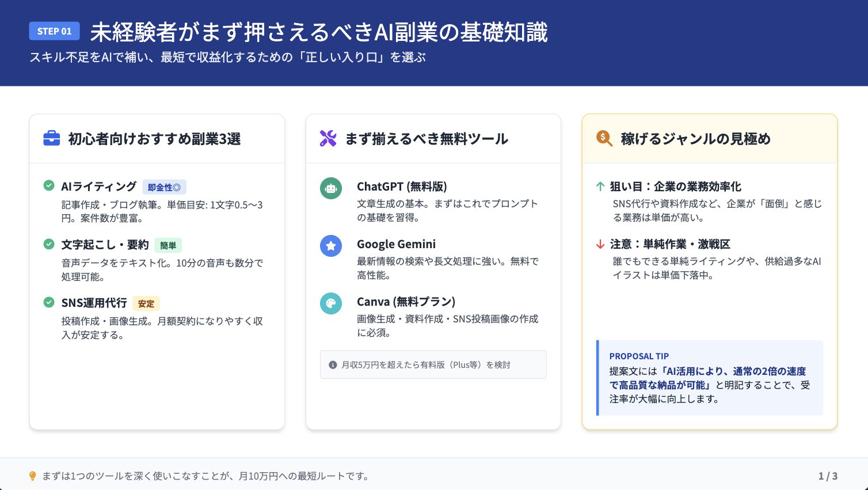Click the red down arrow next to 注意
868x490 pixels.
[x=600, y=244]
